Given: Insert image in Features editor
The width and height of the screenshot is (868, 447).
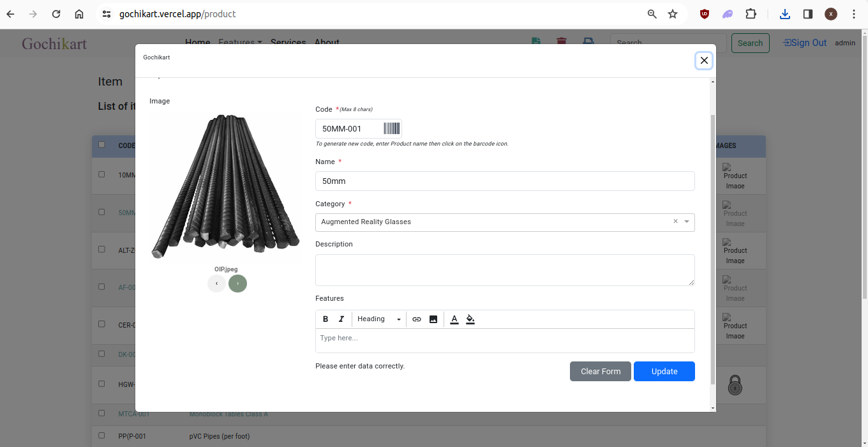Looking at the screenshot, I should click(433, 319).
